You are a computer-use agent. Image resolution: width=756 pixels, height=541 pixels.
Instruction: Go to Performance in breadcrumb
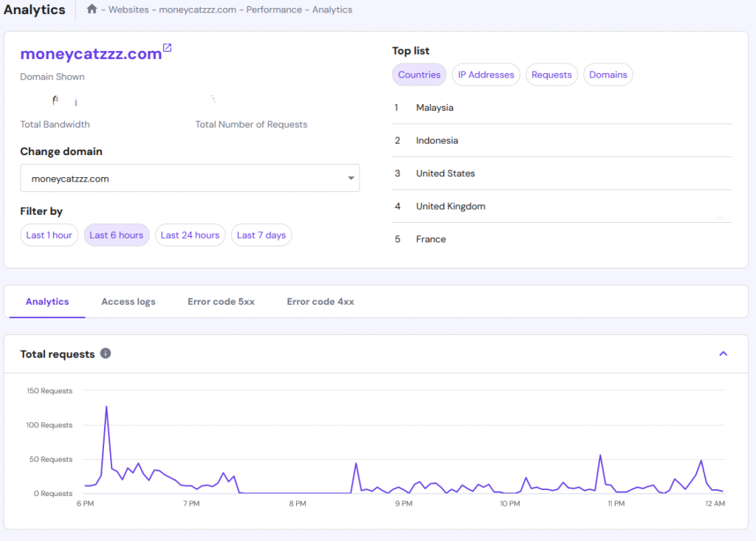pos(274,10)
